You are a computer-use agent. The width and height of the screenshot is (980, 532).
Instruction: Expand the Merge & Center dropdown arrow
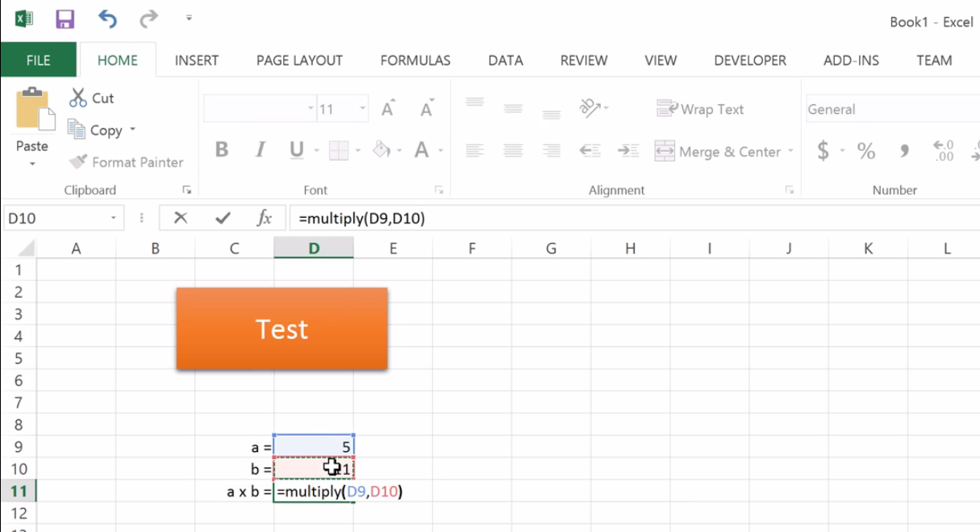[791, 151]
